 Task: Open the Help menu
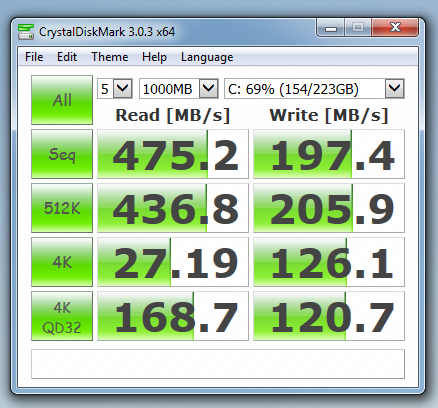pos(154,57)
